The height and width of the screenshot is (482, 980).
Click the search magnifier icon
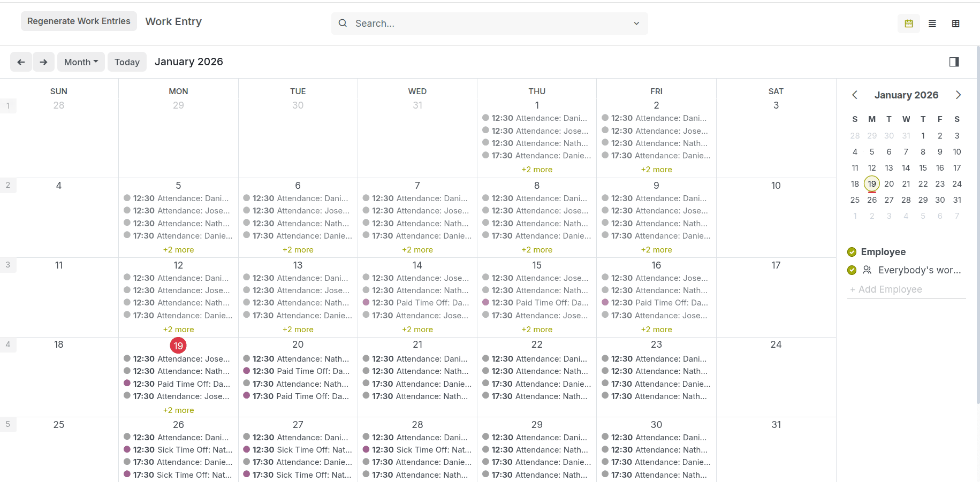[x=343, y=24]
